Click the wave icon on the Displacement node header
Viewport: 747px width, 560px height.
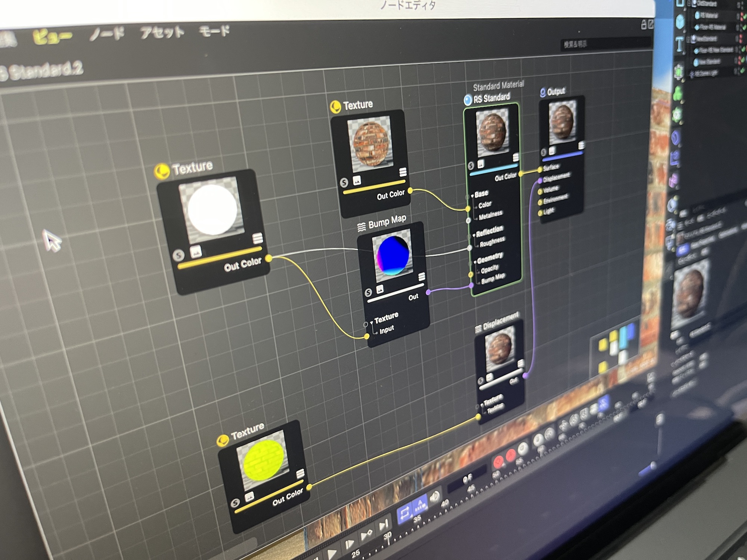pos(478,329)
